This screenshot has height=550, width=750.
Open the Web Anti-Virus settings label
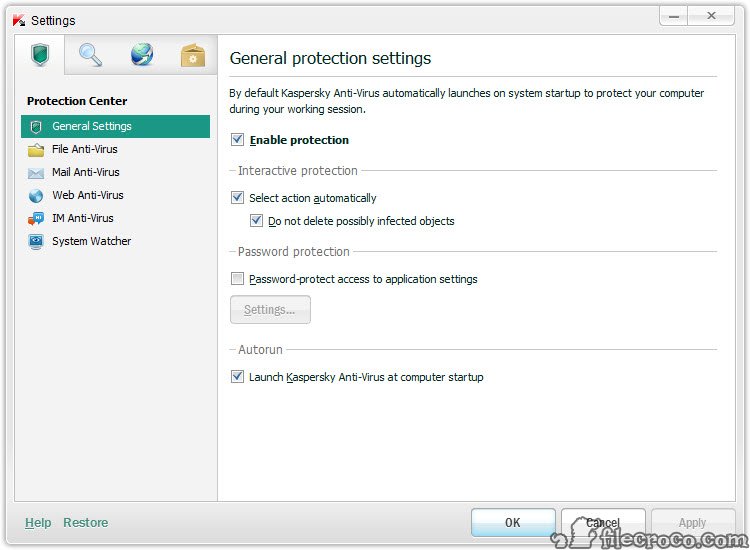click(x=88, y=195)
